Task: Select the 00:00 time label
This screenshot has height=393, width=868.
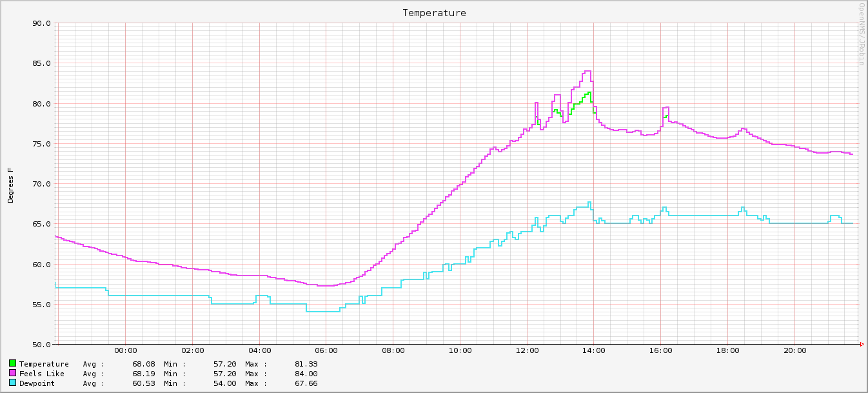Action: click(x=126, y=350)
